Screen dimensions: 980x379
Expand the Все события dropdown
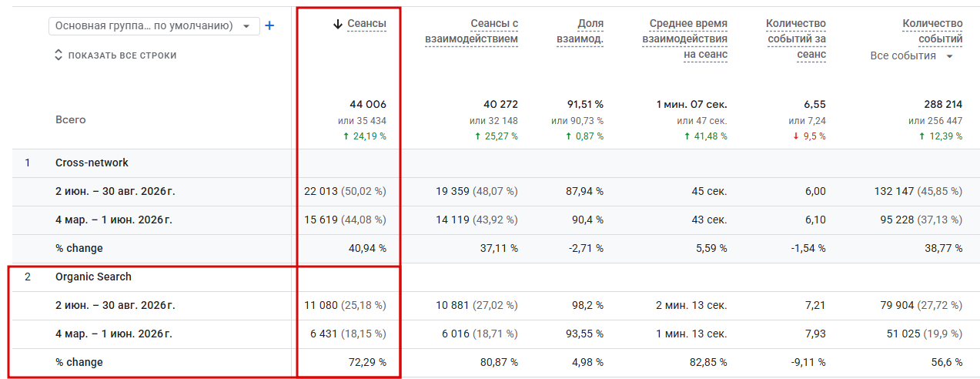click(x=911, y=55)
